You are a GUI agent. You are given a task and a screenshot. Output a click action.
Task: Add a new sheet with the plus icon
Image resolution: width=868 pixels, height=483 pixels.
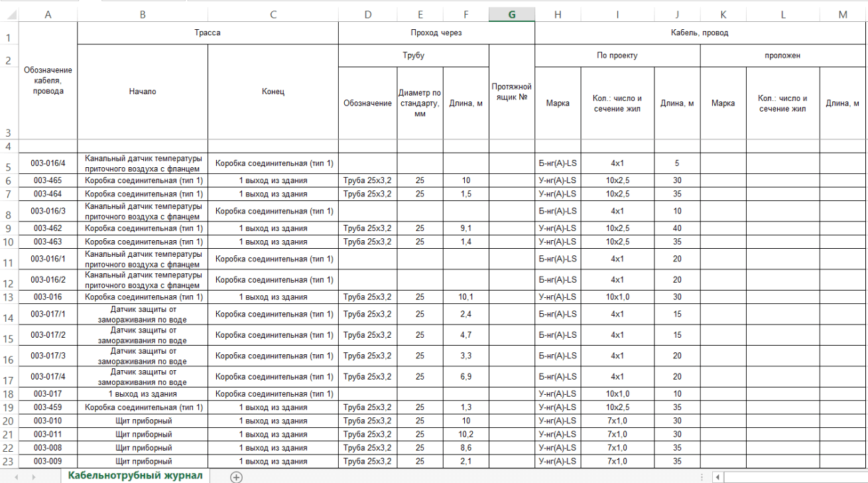pos(236,476)
